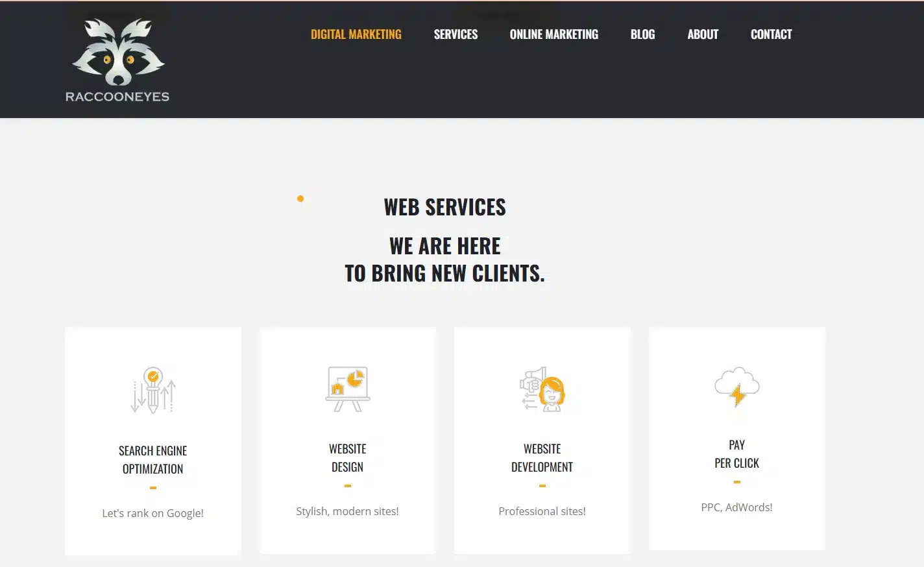Click the Website Development card title
The height and width of the screenshot is (567, 924).
point(542,457)
